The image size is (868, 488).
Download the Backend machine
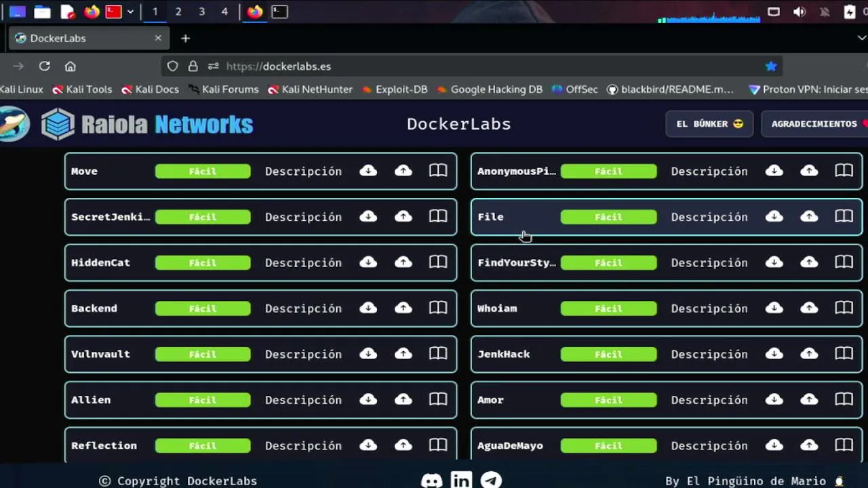click(368, 308)
